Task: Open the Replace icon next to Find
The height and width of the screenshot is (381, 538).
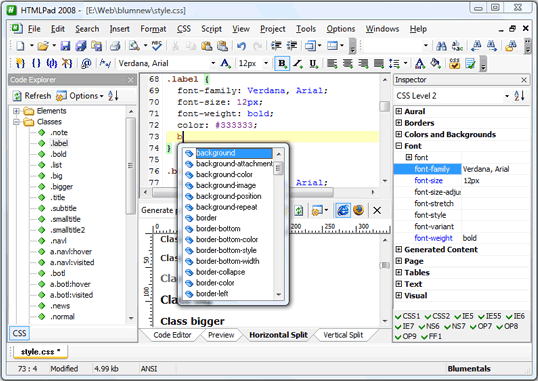Action: (x=458, y=46)
